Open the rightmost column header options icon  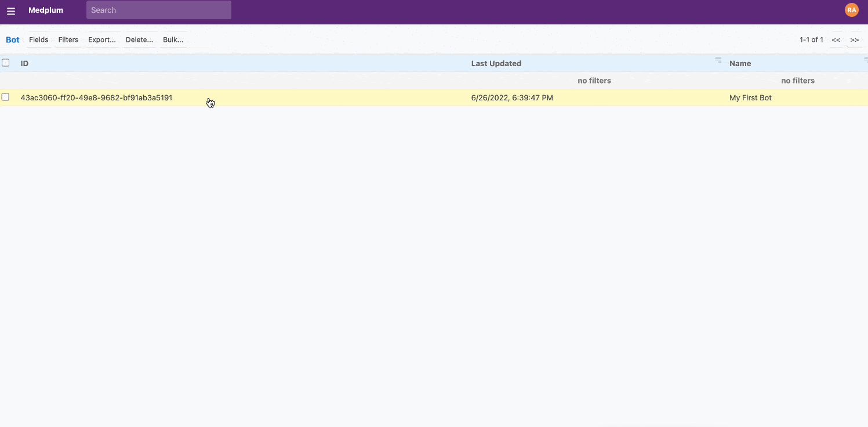(x=865, y=60)
